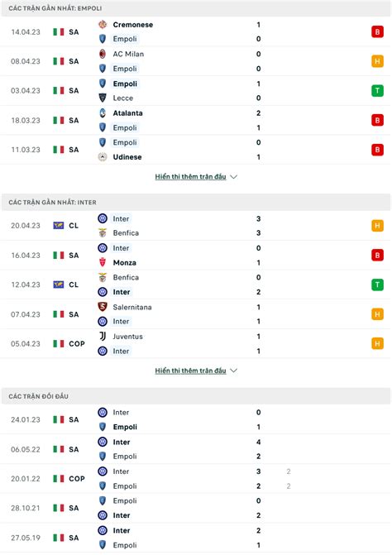Open 'Hiển thị thêm trận đấu' under Inter
Screen dimensions: 392x555
(190, 371)
